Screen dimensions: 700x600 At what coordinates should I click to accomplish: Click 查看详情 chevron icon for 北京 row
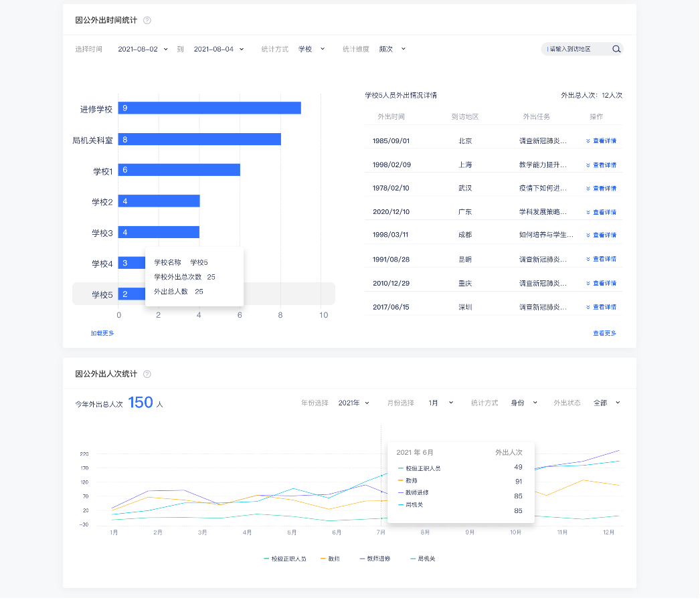[588, 141]
